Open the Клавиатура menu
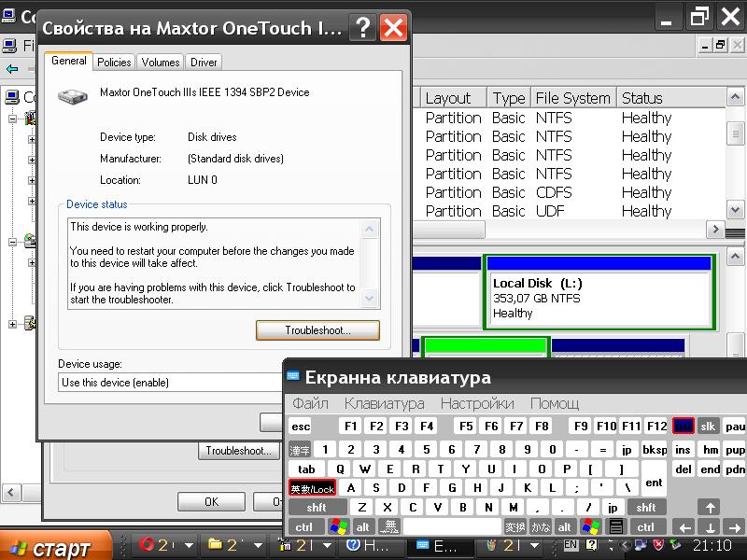Screen dimensions: 747x560 [384, 404]
